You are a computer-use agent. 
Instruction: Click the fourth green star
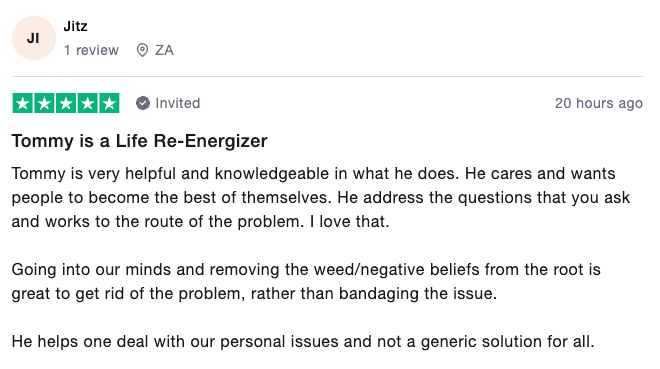pos(88,103)
